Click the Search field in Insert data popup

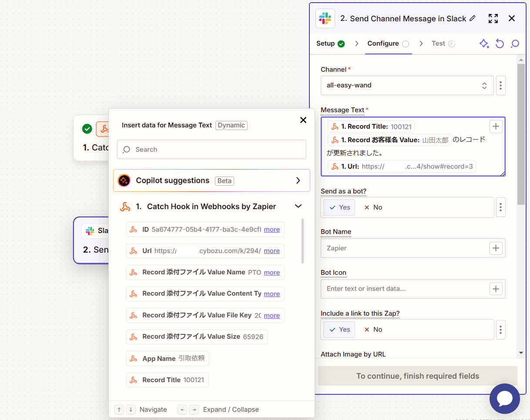211,149
